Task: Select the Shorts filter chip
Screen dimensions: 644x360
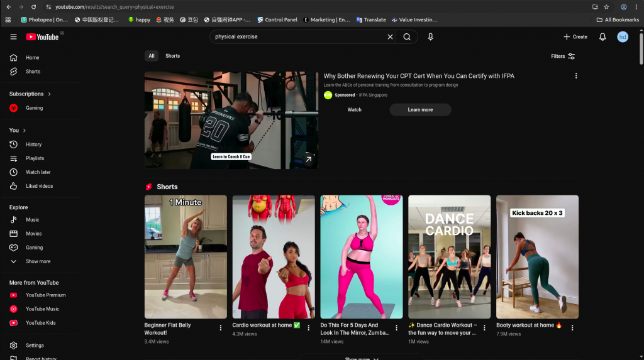Action: (x=172, y=56)
